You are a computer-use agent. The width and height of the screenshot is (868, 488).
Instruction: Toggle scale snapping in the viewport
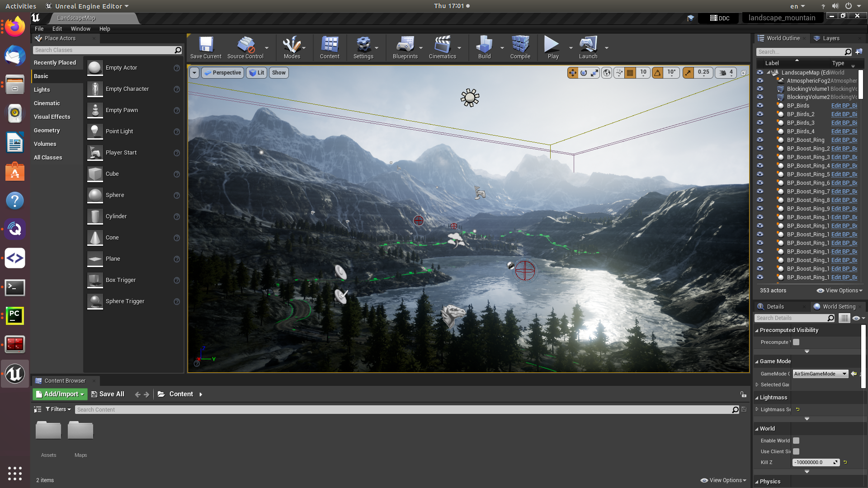[x=688, y=73]
